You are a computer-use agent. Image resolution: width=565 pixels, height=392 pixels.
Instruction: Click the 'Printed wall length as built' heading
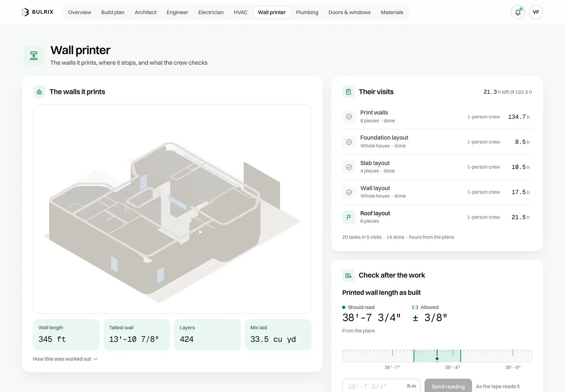381,293
